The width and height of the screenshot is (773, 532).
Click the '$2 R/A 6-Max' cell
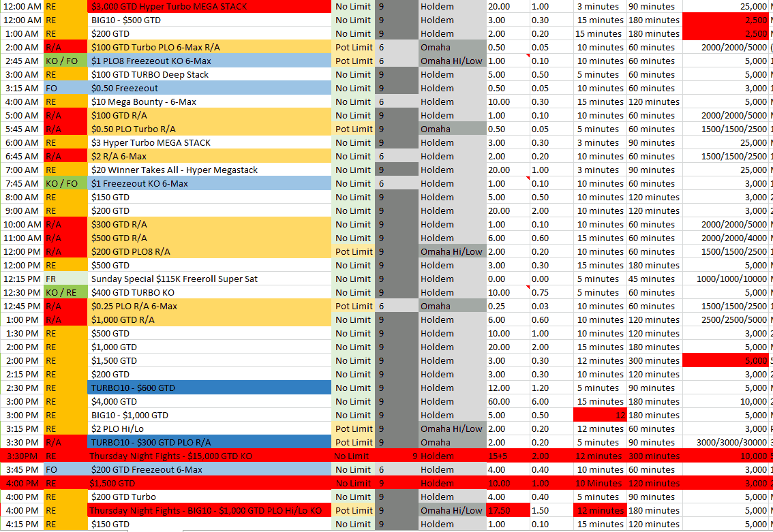coord(209,156)
